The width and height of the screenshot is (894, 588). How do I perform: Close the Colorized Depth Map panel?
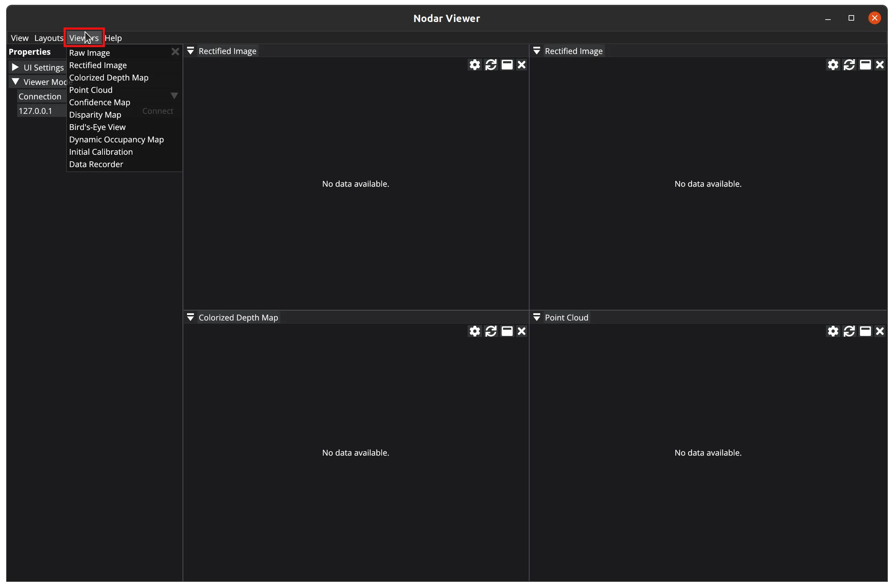click(521, 331)
